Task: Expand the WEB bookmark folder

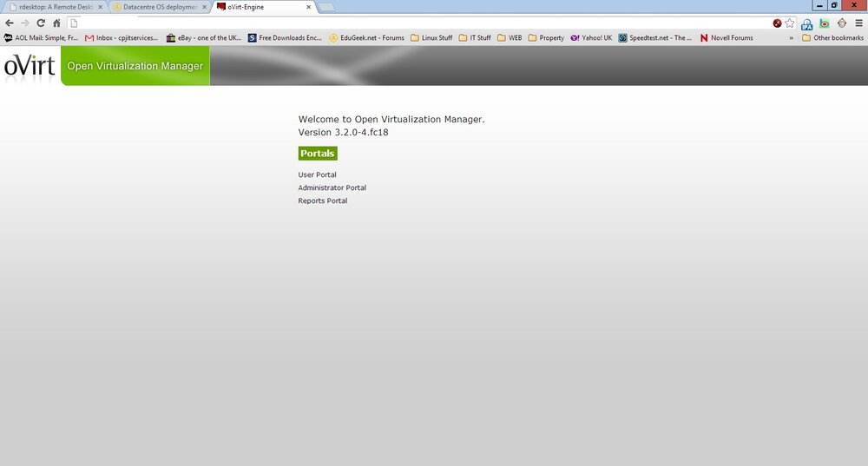Action: coord(510,38)
